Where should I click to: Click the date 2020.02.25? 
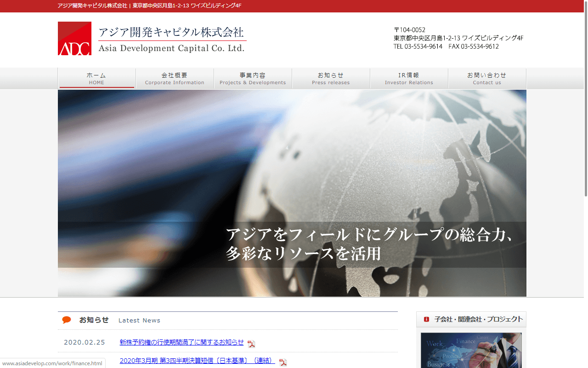tap(85, 342)
